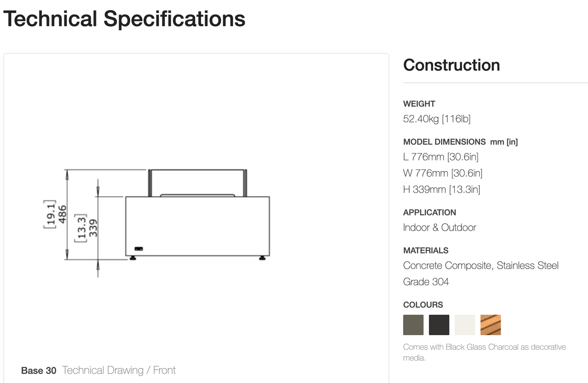Click the Base 30 caption label
The image size is (588, 383).
[x=39, y=370]
